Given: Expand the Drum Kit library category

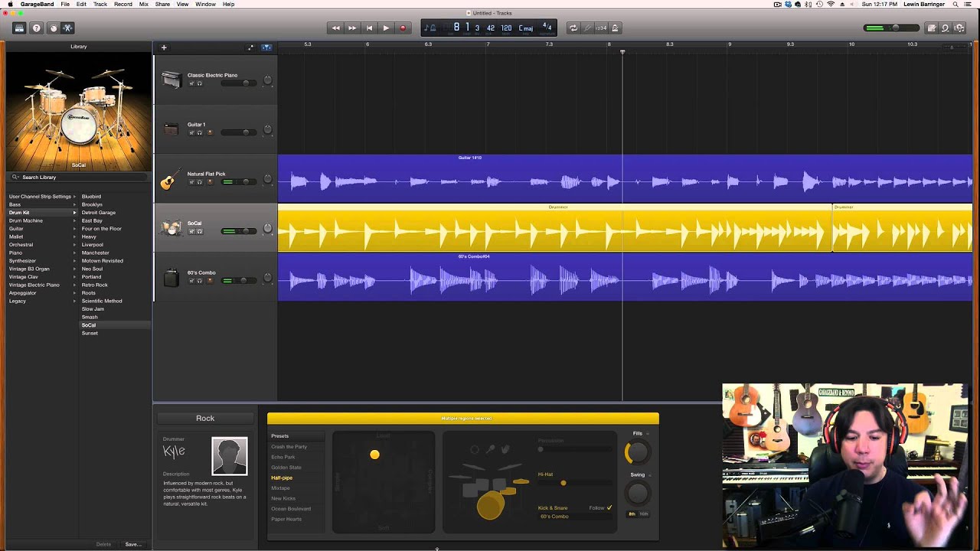Looking at the screenshot, I should click(74, 213).
